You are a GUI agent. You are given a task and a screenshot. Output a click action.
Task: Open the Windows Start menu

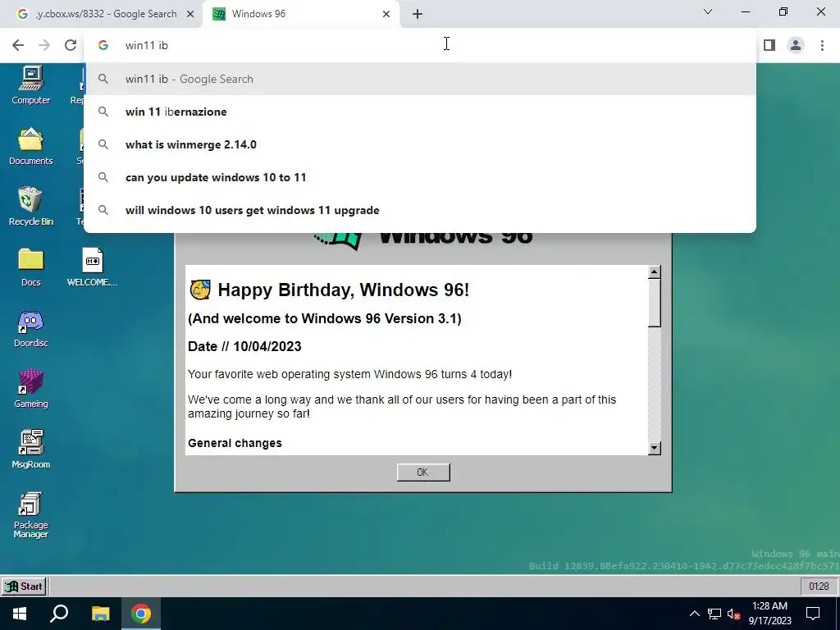pyautogui.click(x=20, y=614)
